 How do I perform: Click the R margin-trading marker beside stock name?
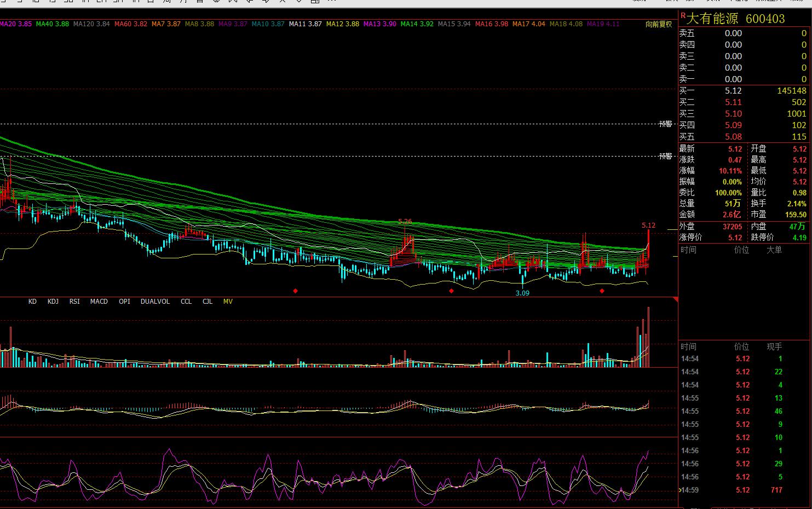click(683, 16)
